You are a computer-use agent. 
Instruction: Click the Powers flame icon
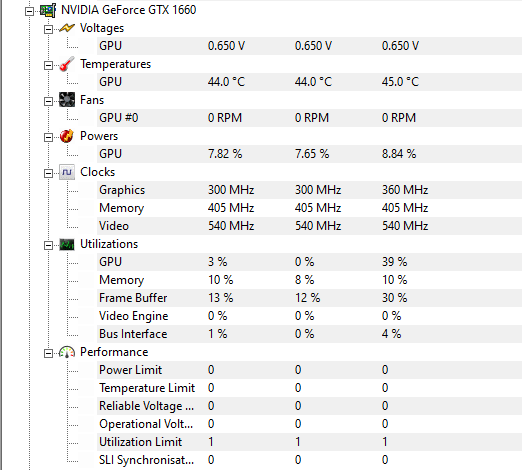point(67,136)
